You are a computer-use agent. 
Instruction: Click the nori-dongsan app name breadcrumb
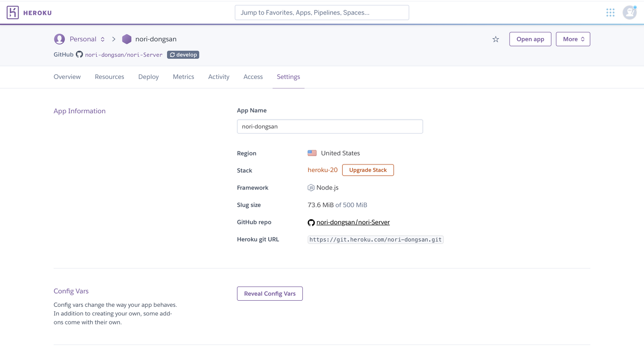point(156,39)
